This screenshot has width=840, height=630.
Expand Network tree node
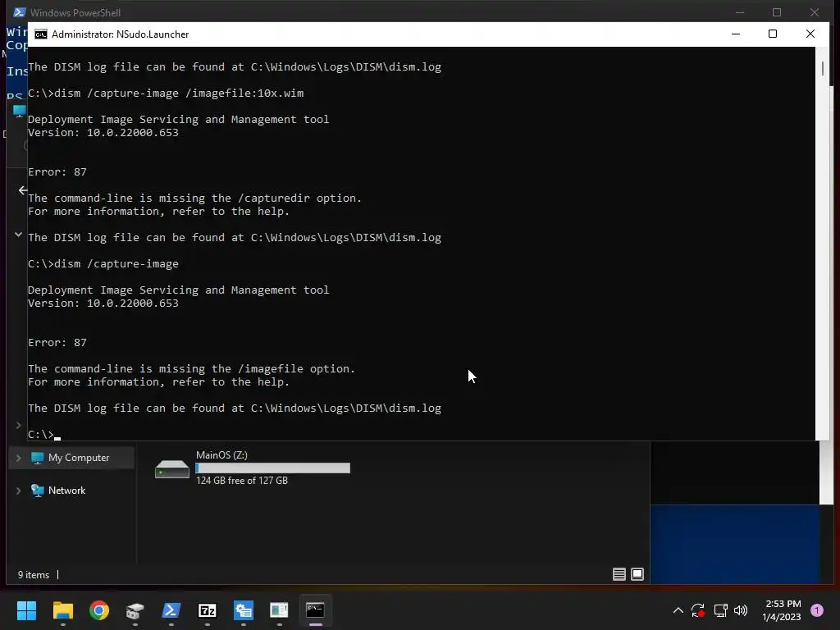[19, 491]
